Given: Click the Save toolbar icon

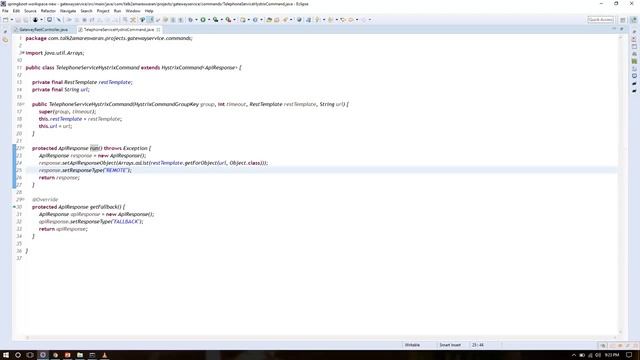Looking at the screenshot, I should (x=18, y=20).
